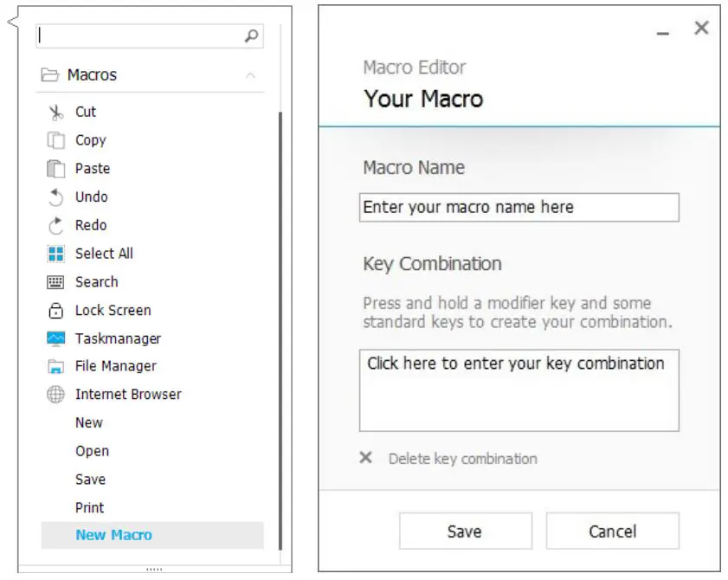Click Delete key combination link
The height and width of the screenshot is (580, 728).
click(462, 459)
